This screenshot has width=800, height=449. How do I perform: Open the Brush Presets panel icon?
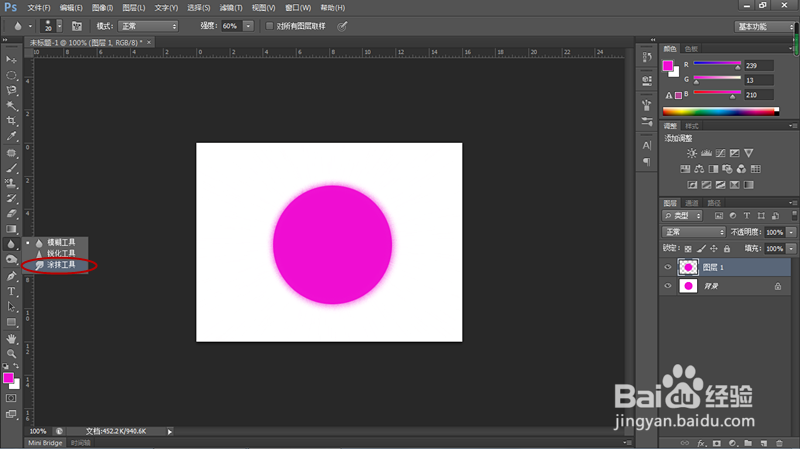pos(647,121)
